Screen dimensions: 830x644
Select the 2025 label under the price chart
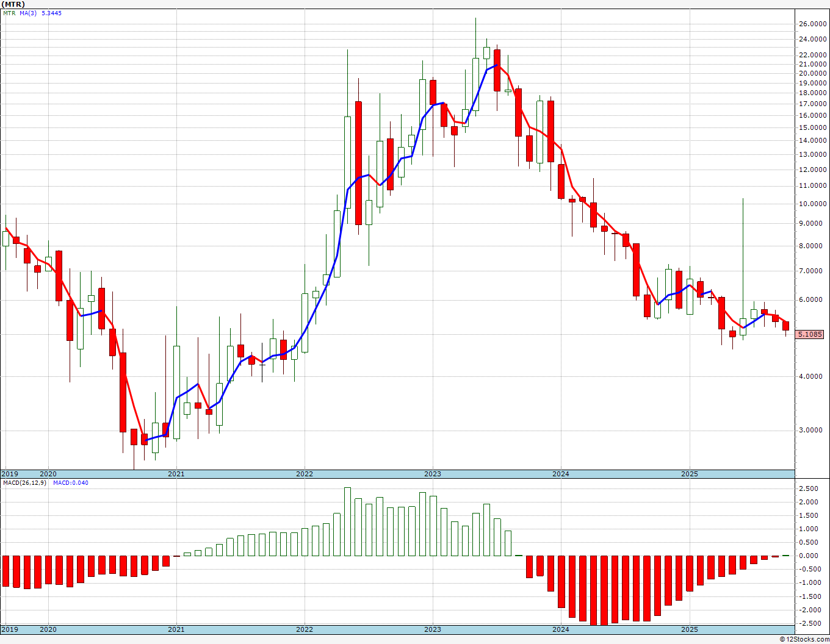pos(690,474)
